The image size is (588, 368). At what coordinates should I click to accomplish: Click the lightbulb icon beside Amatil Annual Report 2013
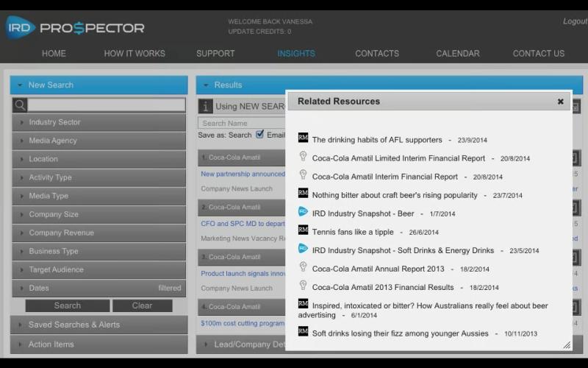pos(303,266)
